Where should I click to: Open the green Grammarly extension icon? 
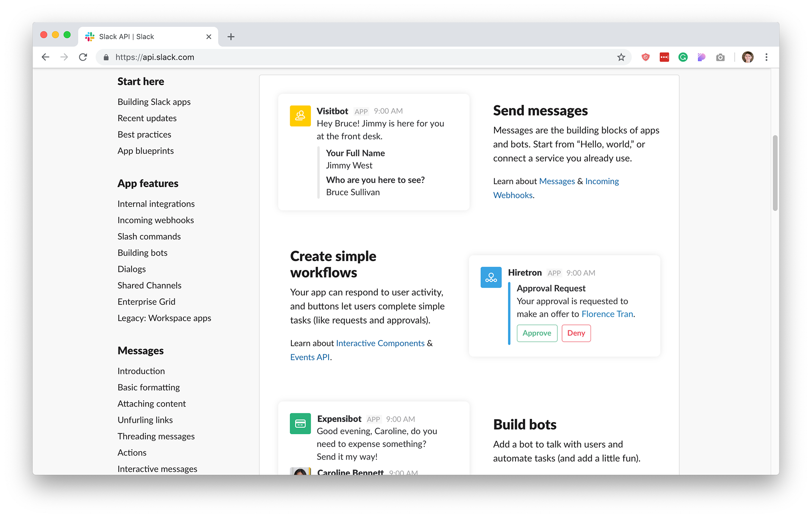[x=683, y=57]
